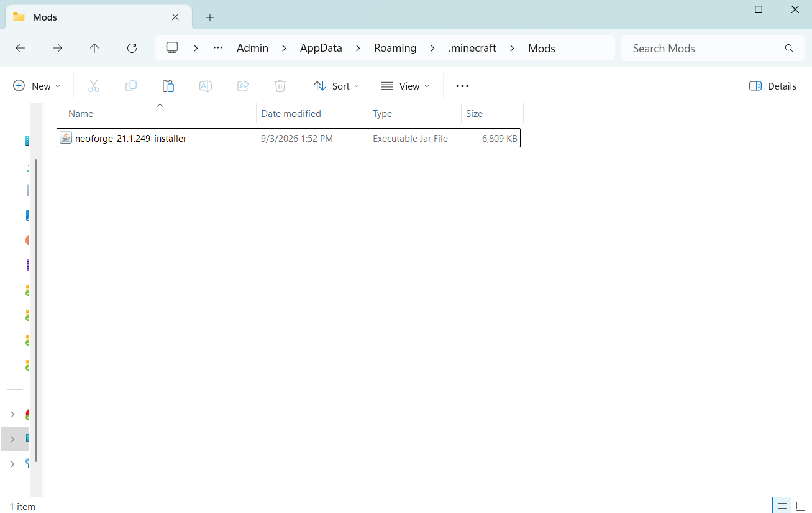Screen dimensions: 812x513
Task: Click the 1 item status text
Action: point(22,506)
